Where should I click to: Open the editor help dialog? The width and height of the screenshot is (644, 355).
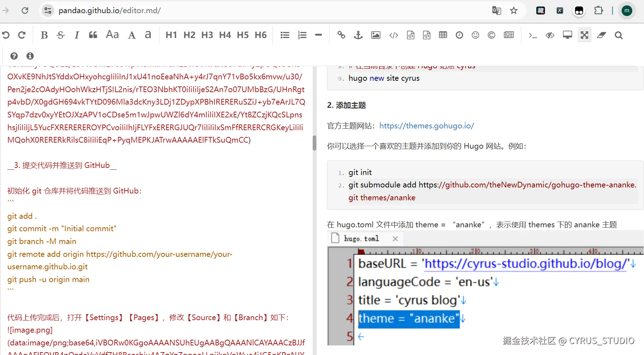pyautogui.click(x=14, y=56)
